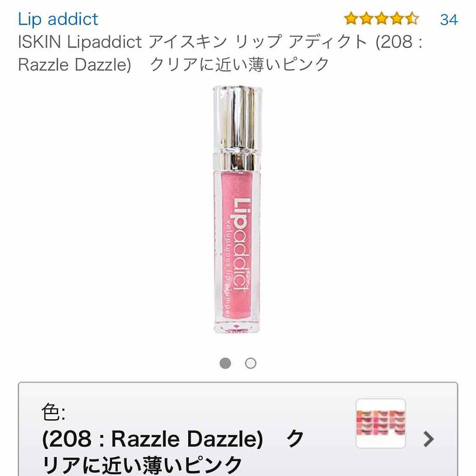The width and height of the screenshot is (476, 476).
Task: Tap the pink base of the gloss tube
Action: (x=237, y=327)
